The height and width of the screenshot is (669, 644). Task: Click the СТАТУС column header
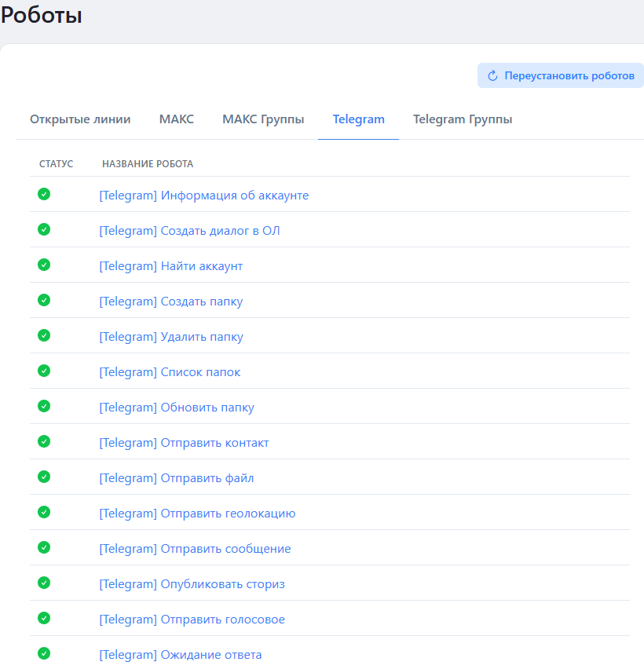click(56, 164)
